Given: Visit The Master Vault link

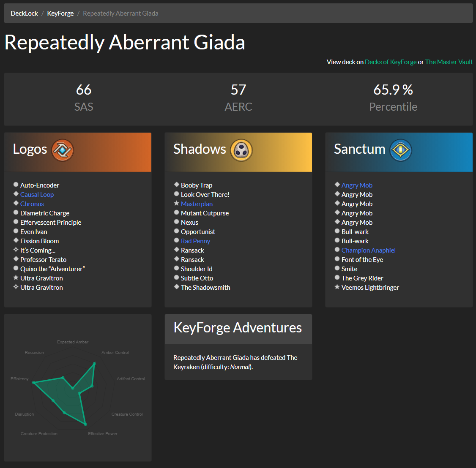Looking at the screenshot, I should point(449,62).
